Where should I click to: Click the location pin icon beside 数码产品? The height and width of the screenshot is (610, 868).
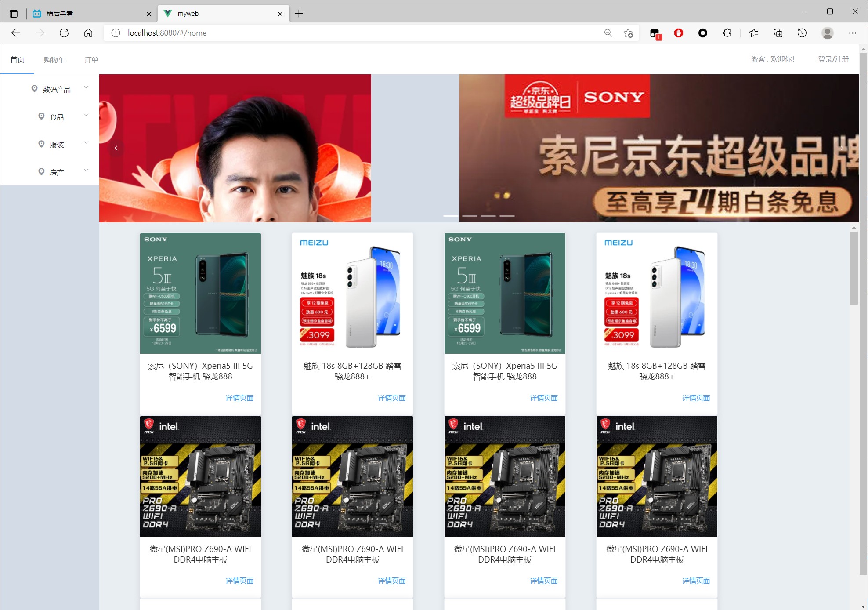tap(35, 88)
